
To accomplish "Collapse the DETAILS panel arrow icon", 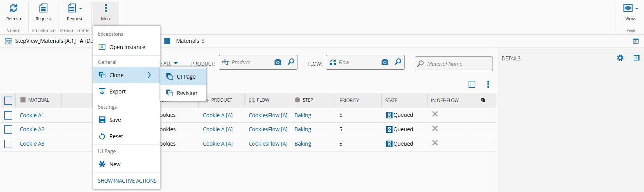I will [x=637, y=58].
